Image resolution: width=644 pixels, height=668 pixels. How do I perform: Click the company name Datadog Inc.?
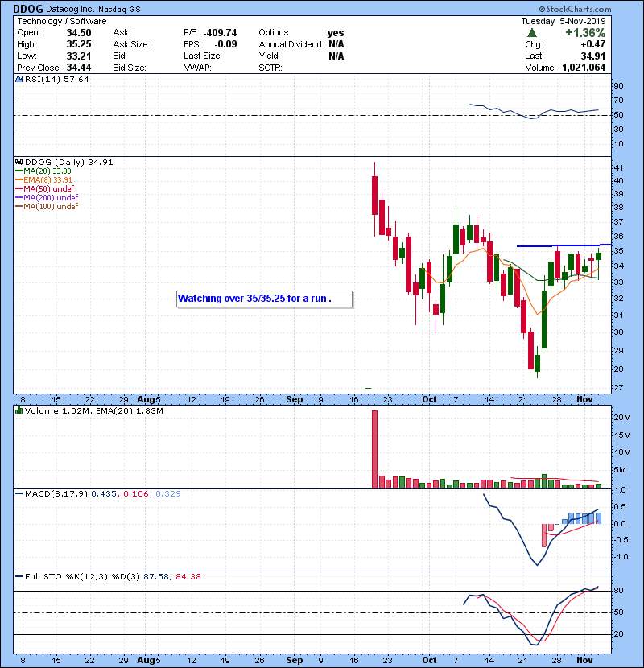pos(70,9)
